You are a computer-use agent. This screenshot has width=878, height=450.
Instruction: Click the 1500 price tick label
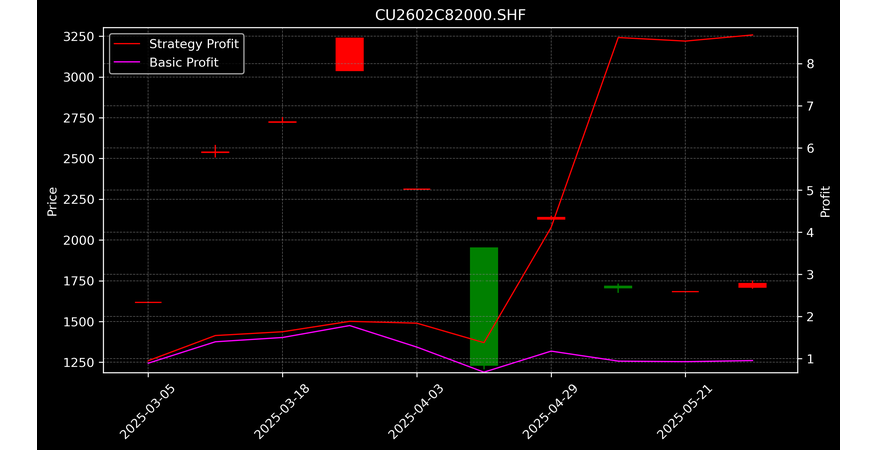[x=79, y=322]
